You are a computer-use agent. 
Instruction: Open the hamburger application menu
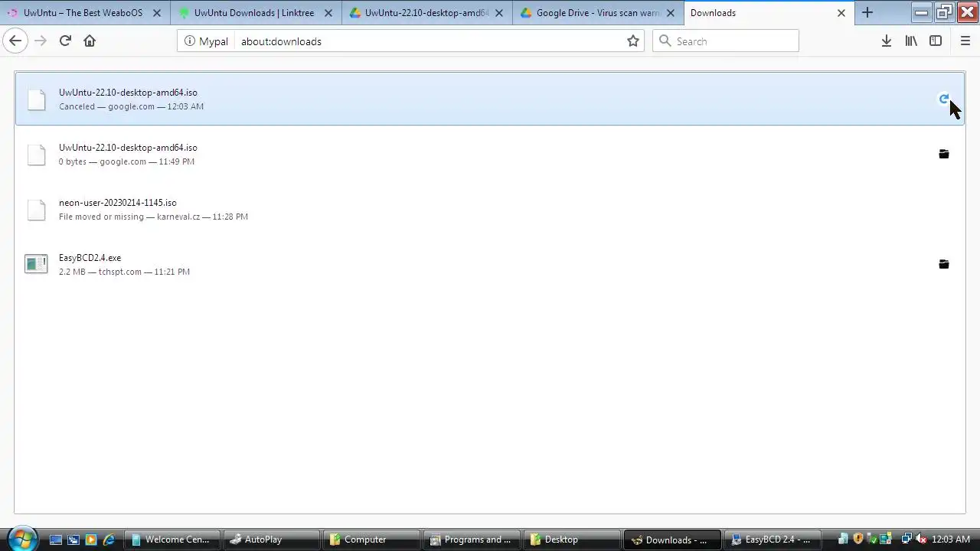coord(965,41)
